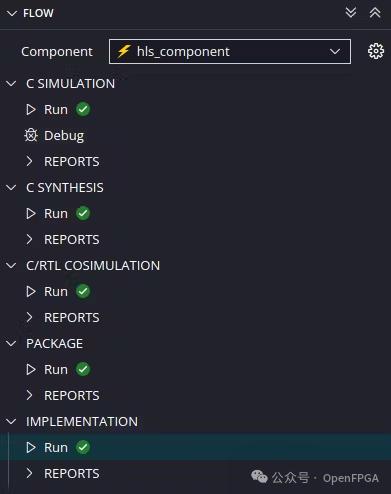Click the double-chevron expand all icon
Viewport: 391px width, 494px height.
pyautogui.click(x=351, y=13)
